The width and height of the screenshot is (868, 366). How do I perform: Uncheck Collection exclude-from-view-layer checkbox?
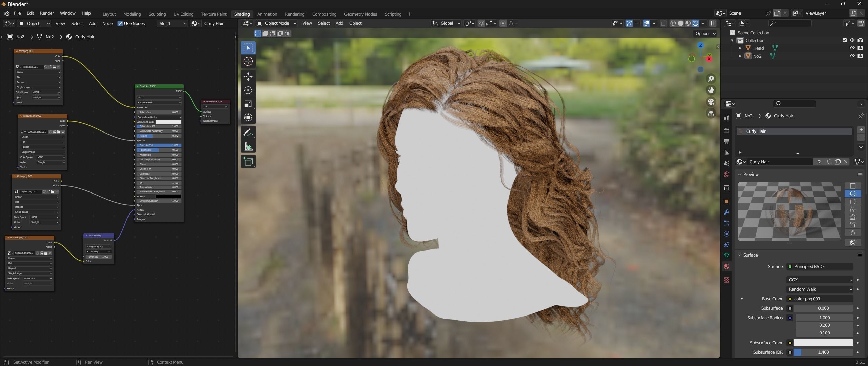coord(845,40)
